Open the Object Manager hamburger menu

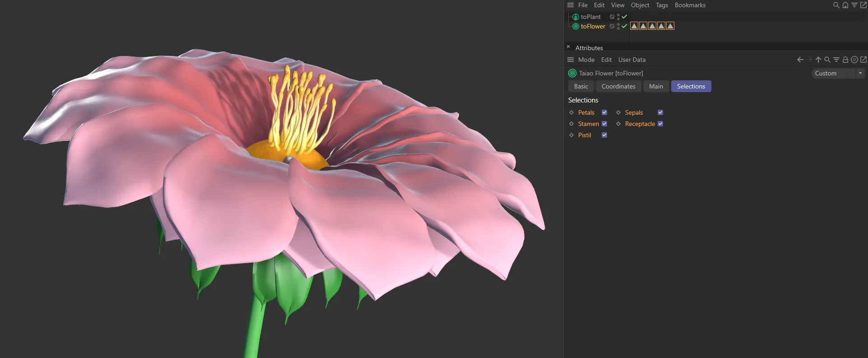pyautogui.click(x=571, y=5)
